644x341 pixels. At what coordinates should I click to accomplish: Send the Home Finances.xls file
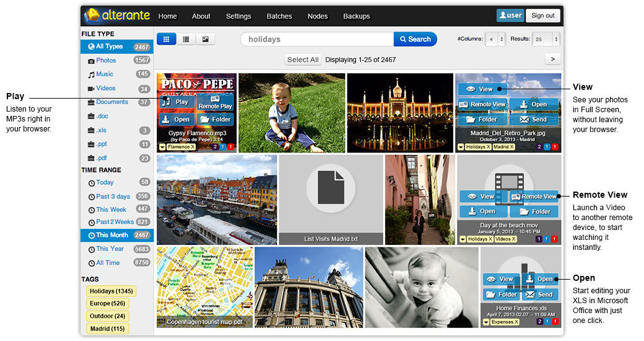pyautogui.click(x=541, y=294)
